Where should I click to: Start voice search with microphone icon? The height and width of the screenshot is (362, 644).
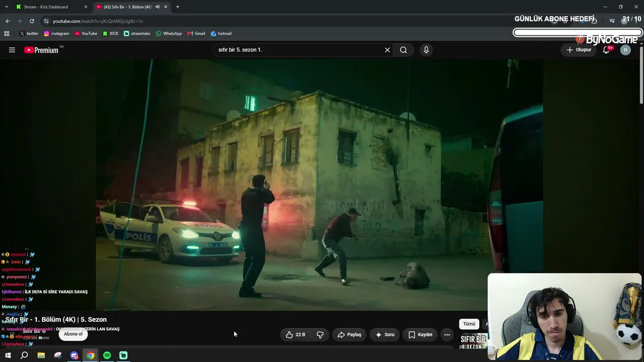426,50
